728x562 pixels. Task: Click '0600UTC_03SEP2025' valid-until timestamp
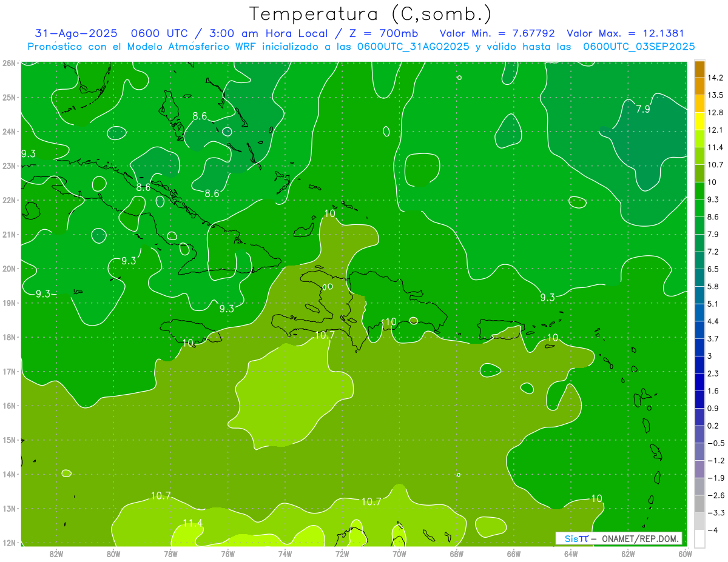[639, 47]
